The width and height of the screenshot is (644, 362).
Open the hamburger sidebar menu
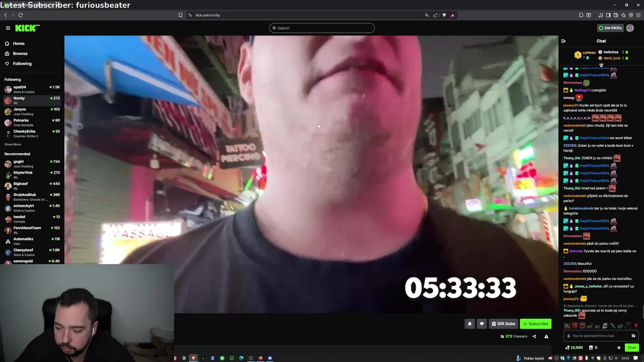[8, 28]
